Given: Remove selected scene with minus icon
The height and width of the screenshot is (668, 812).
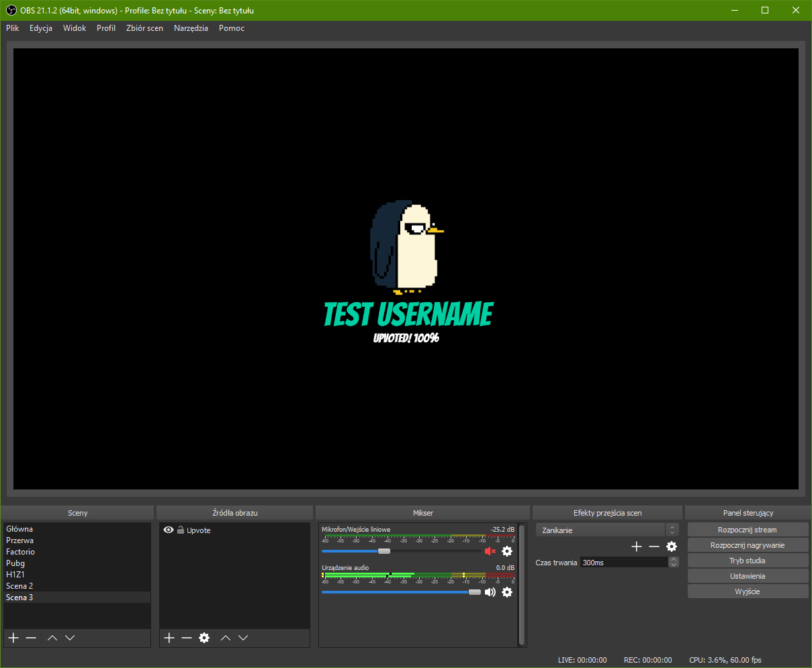Looking at the screenshot, I should [31, 637].
